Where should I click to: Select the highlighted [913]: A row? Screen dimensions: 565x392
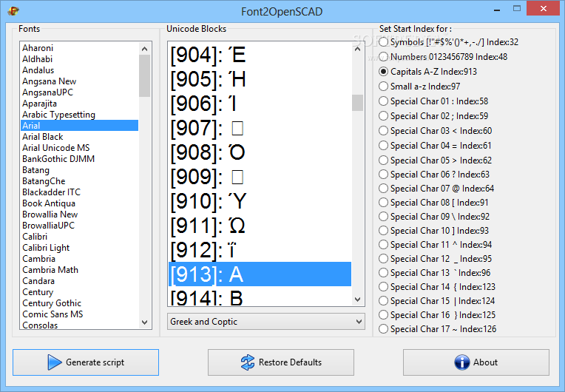click(260, 274)
